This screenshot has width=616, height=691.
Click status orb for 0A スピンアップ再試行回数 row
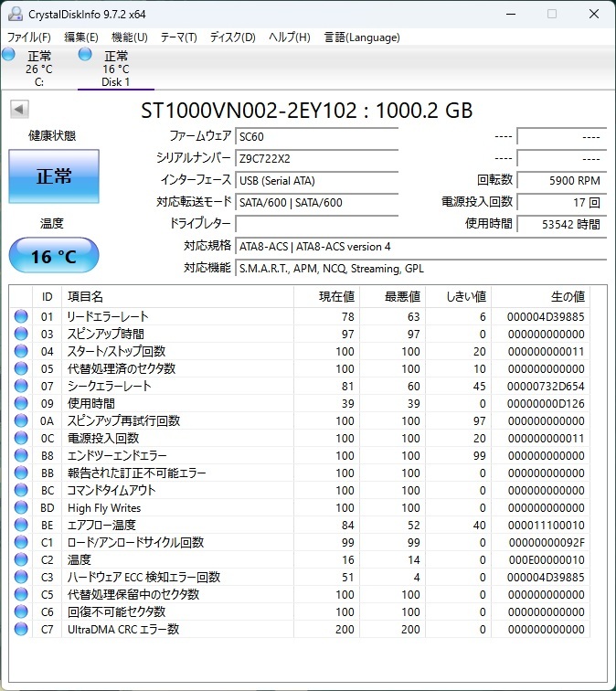click(21, 420)
